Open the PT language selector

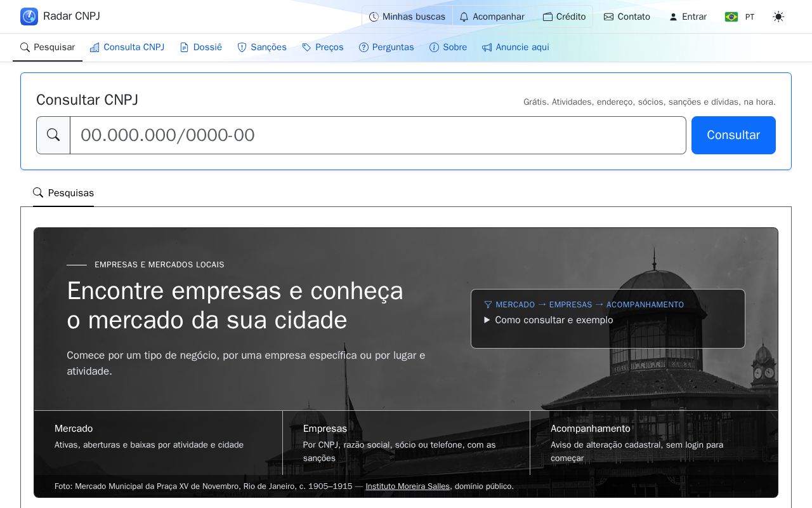click(x=740, y=17)
